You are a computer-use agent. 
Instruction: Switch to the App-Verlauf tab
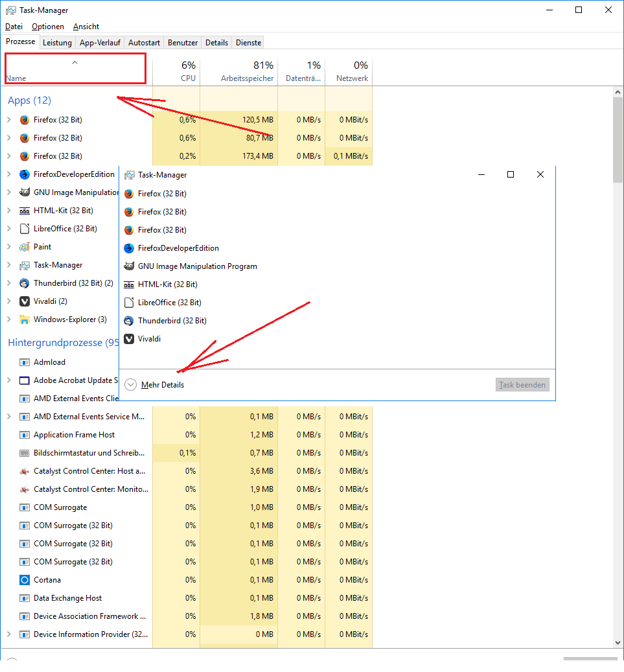coord(100,42)
